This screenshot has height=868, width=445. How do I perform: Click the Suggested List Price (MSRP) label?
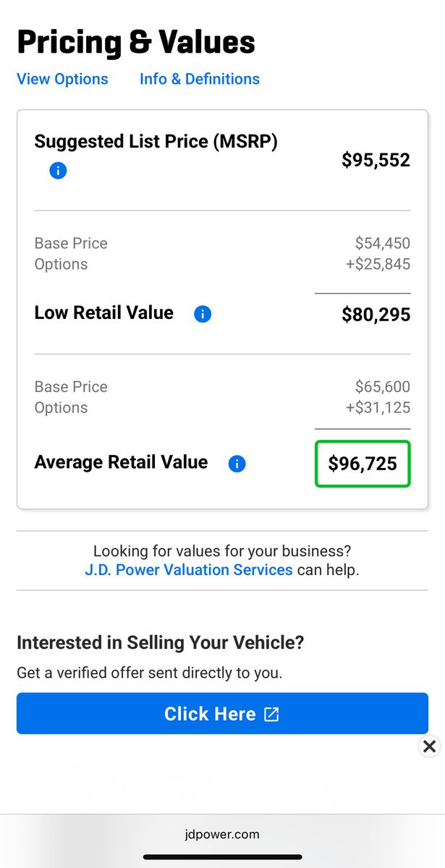click(156, 142)
